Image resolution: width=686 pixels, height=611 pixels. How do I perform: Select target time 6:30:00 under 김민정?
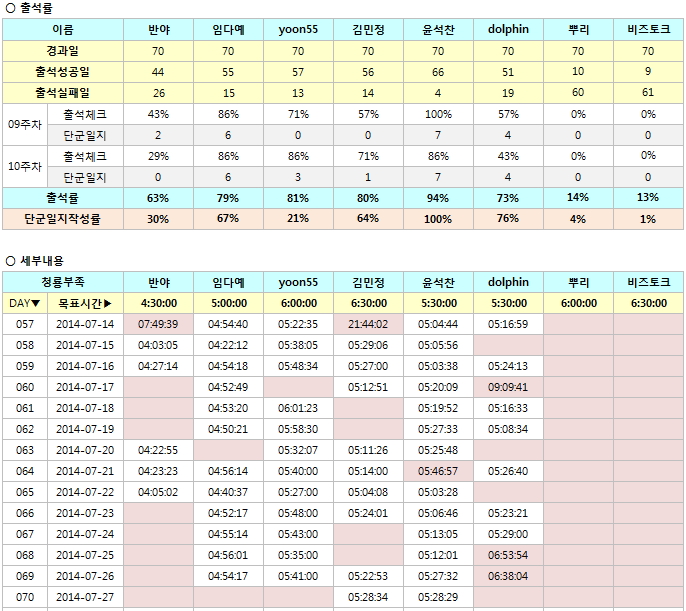tap(368, 303)
